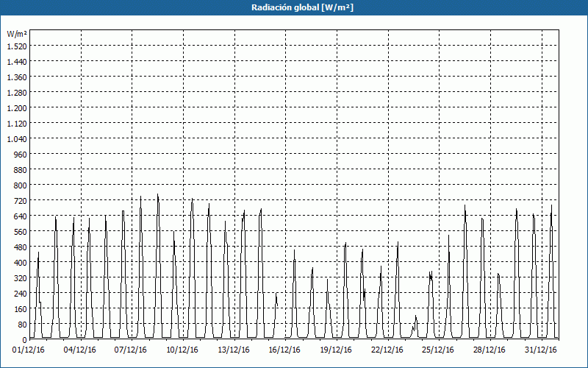588x368 pixels.
Task: Click the 13/12/16 date label
Action: tap(234, 350)
